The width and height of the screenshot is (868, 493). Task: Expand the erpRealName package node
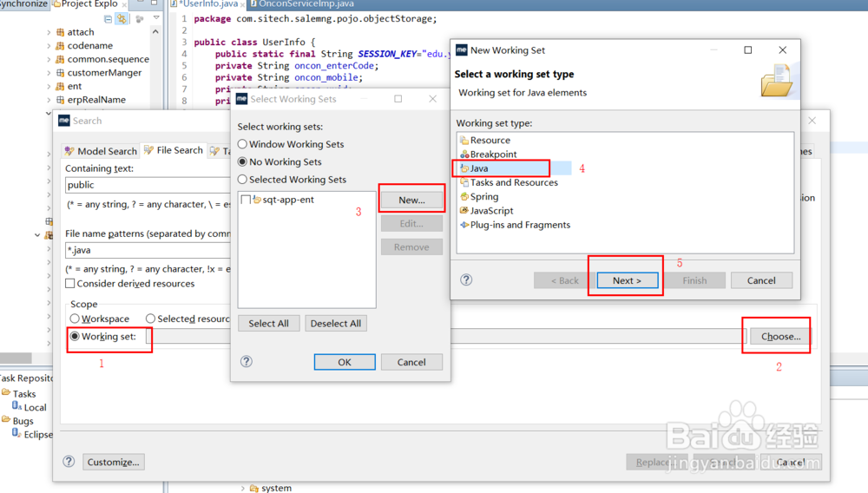(x=49, y=100)
